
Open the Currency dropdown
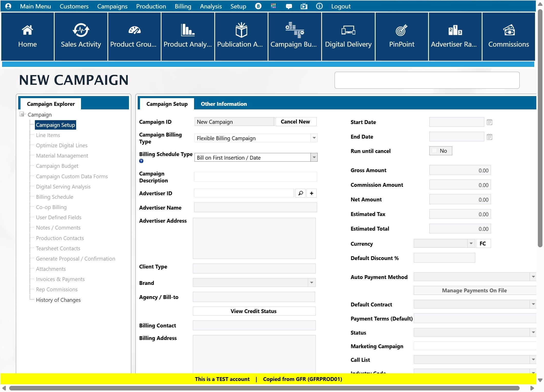click(471, 244)
